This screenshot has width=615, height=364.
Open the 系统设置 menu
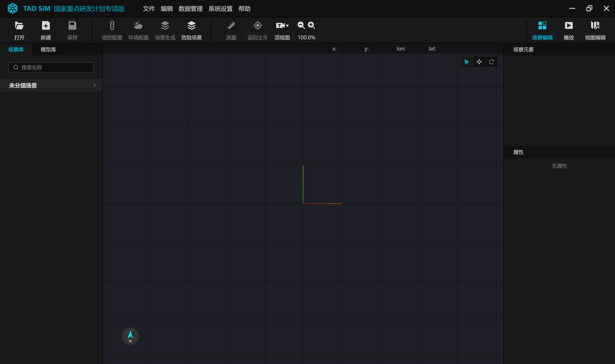click(221, 9)
